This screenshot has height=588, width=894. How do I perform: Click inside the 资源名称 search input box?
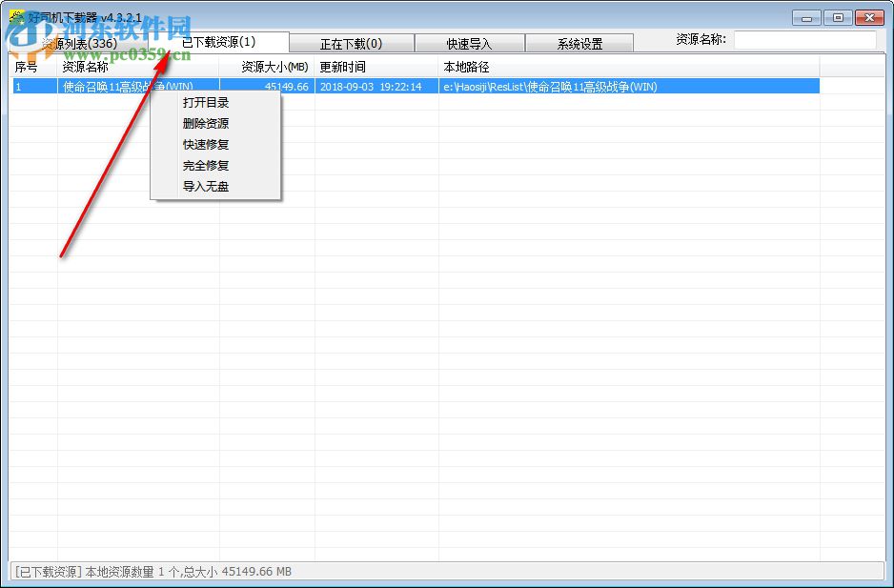click(805, 39)
